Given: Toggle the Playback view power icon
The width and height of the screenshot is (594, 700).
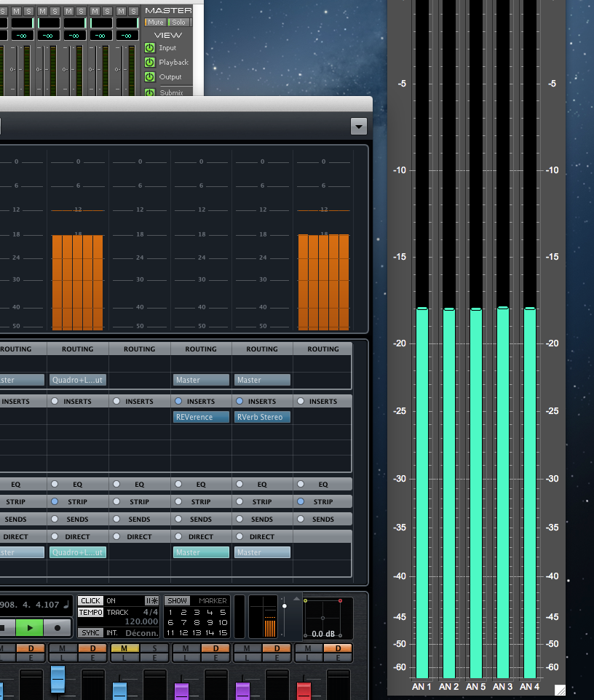Looking at the screenshot, I should pyautogui.click(x=150, y=63).
